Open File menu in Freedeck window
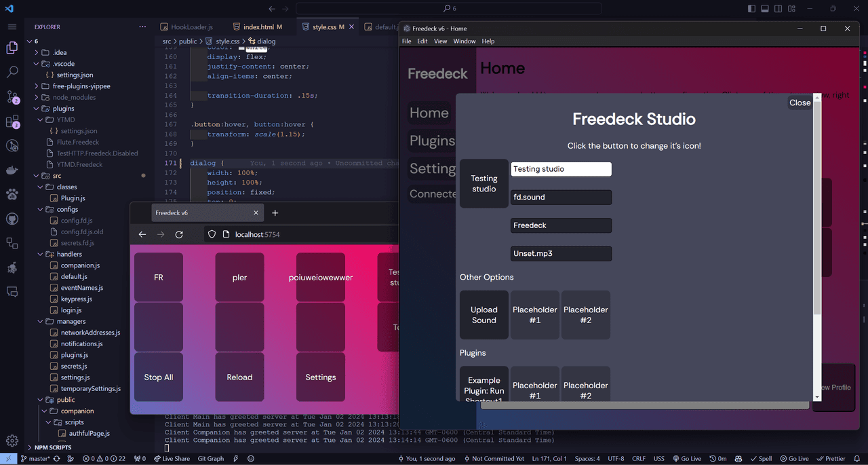The width and height of the screenshot is (868, 465). tap(407, 41)
